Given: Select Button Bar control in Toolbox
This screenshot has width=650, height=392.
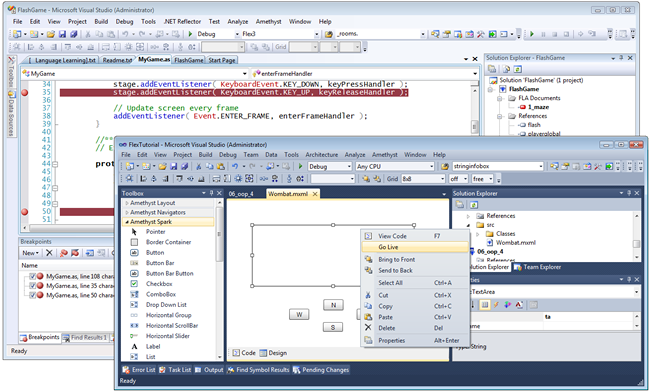Looking at the screenshot, I should (x=160, y=263).
